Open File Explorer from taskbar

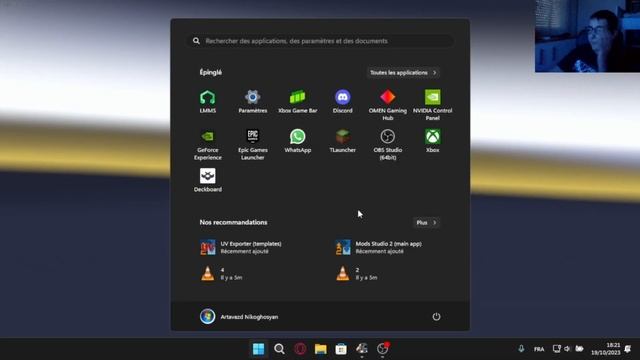(x=320, y=349)
